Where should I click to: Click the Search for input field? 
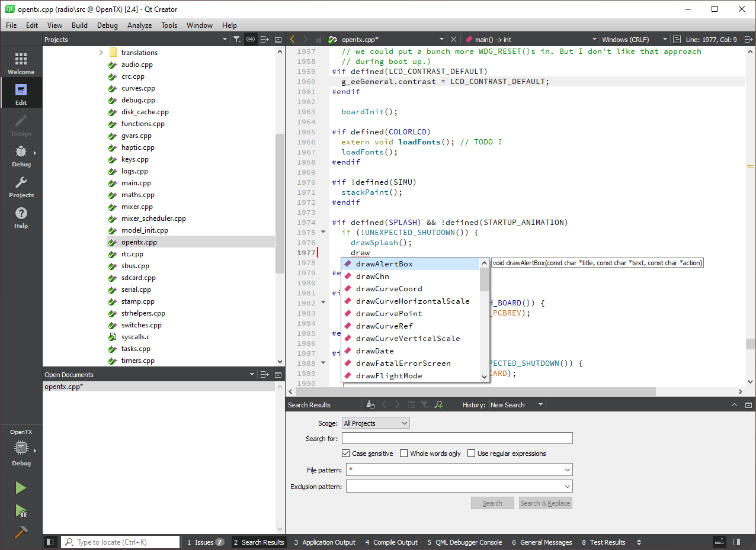457,439
